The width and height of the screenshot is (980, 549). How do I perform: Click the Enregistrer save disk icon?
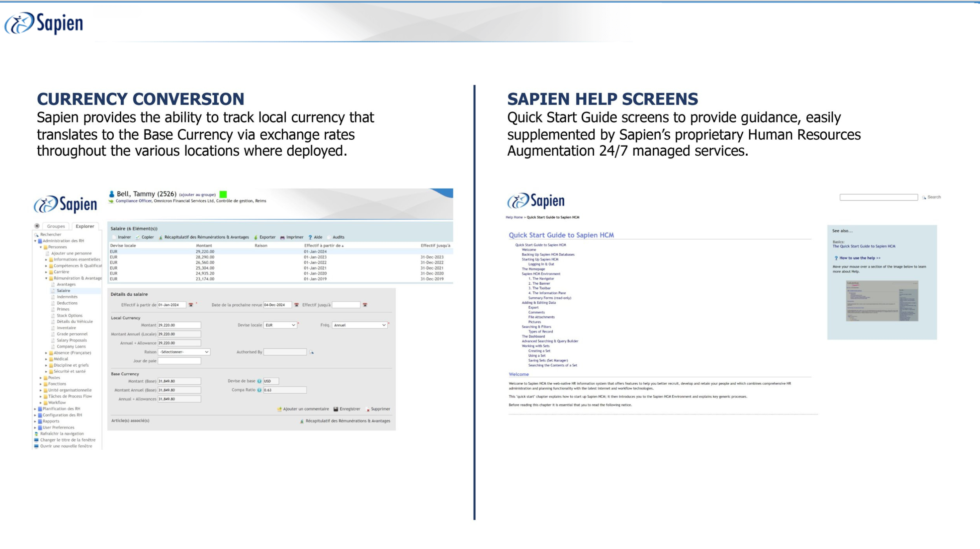(x=336, y=409)
